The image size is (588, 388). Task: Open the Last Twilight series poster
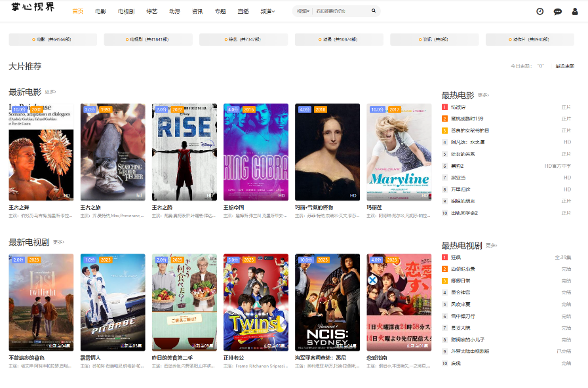pos(41,303)
